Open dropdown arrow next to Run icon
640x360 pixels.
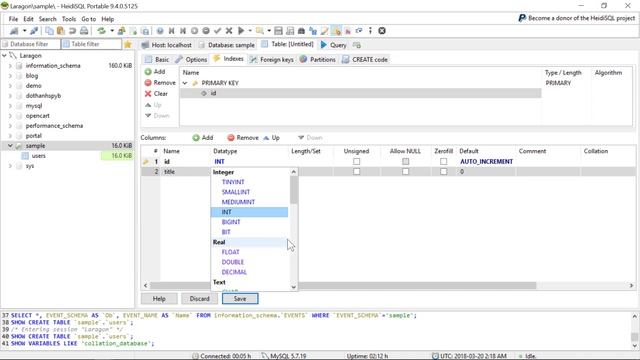pos(250,31)
